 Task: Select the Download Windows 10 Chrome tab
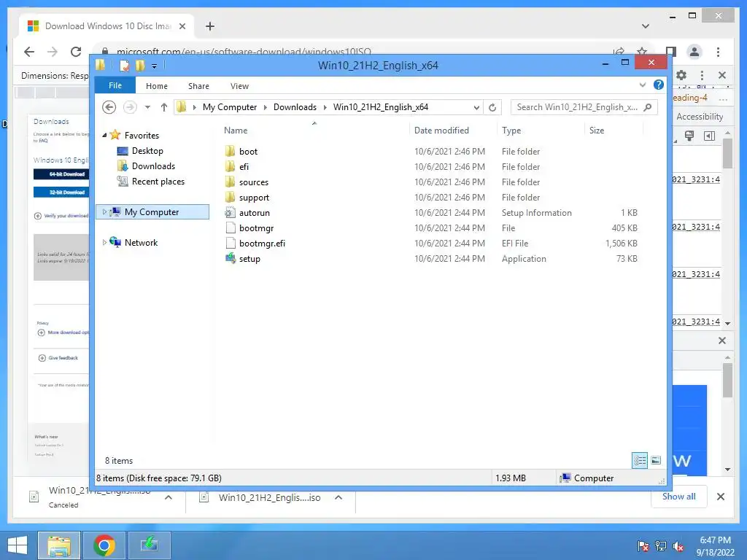point(107,26)
